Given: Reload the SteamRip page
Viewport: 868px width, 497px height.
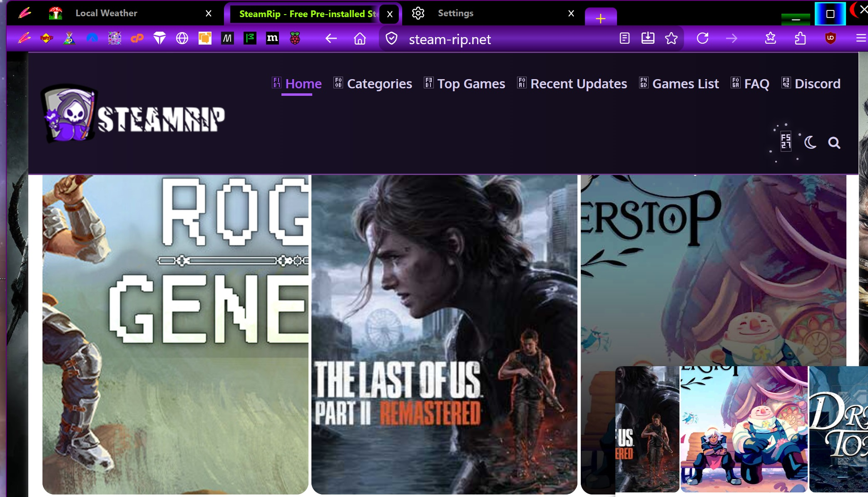Looking at the screenshot, I should point(703,38).
